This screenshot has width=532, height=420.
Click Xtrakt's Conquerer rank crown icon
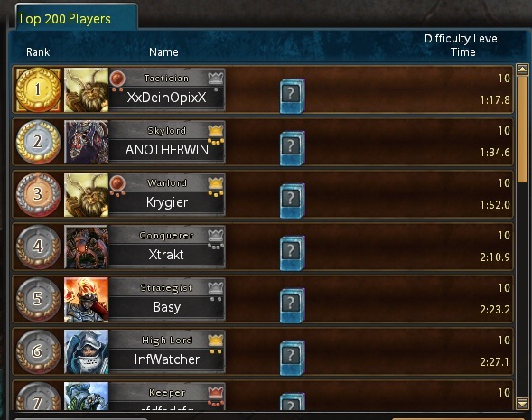pos(216,235)
